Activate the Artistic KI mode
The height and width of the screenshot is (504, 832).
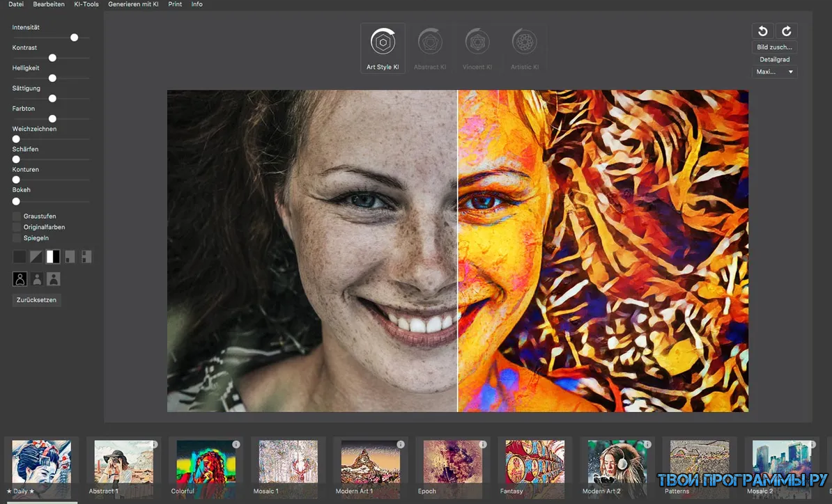pyautogui.click(x=525, y=42)
